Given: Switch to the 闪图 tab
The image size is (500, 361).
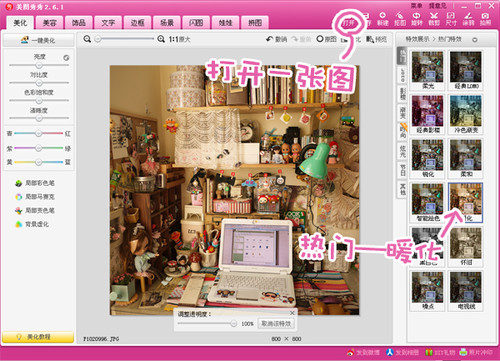Looking at the screenshot, I should tap(196, 22).
